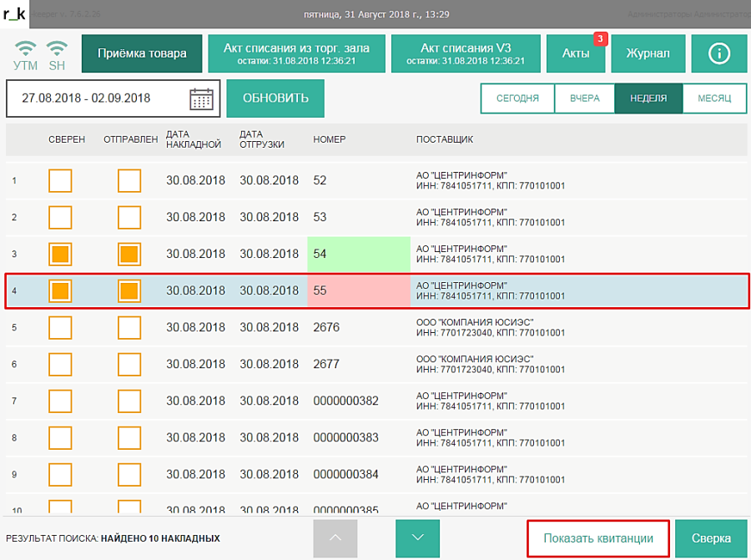Open the calendar date picker icon
This screenshot has height=560, width=751.
tap(201, 98)
